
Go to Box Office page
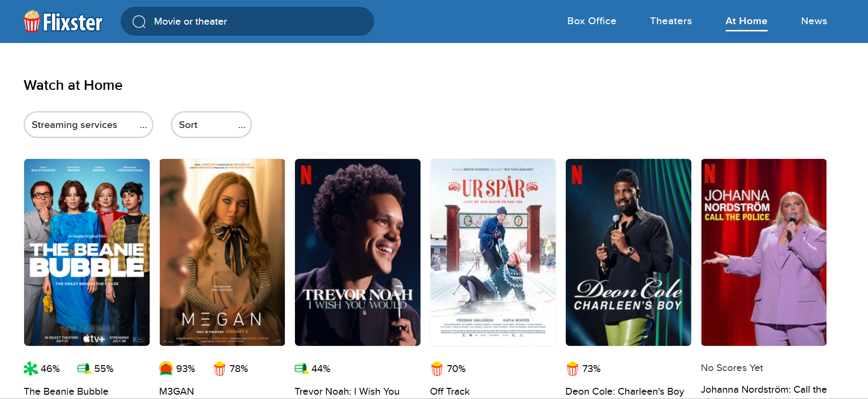(592, 21)
